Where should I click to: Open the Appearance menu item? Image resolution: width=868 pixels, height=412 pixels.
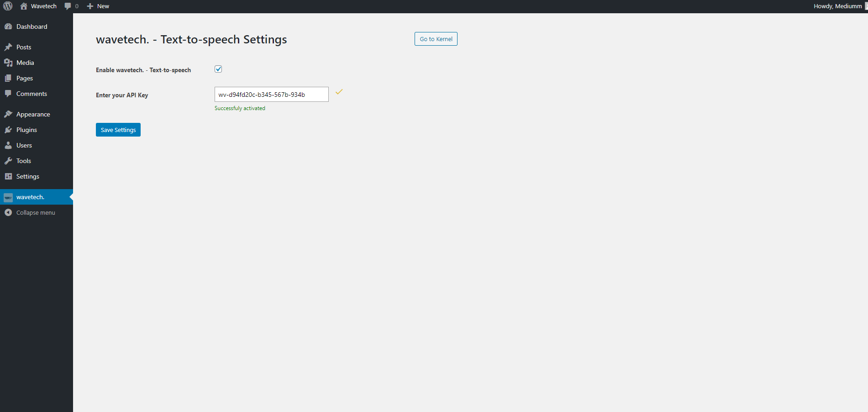click(37, 114)
